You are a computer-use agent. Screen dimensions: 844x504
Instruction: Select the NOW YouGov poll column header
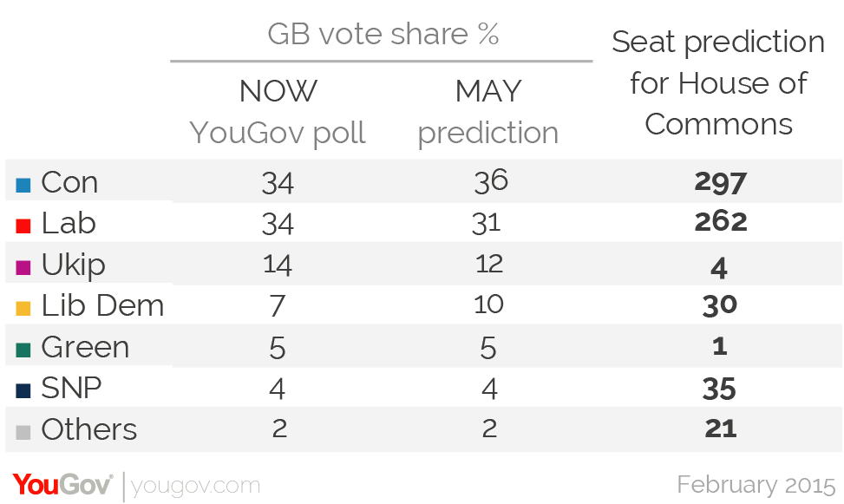[278, 111]
